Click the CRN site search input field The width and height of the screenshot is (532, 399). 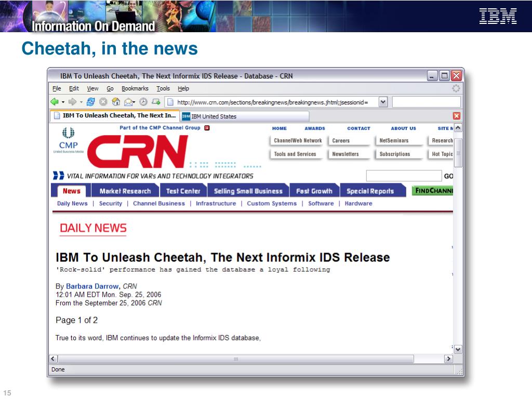pos(404,176)
